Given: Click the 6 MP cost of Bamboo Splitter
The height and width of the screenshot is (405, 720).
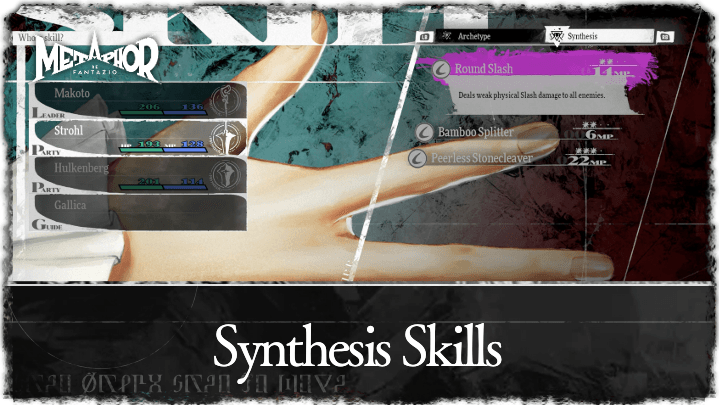Looking at the screenshot, I should 599,135.
